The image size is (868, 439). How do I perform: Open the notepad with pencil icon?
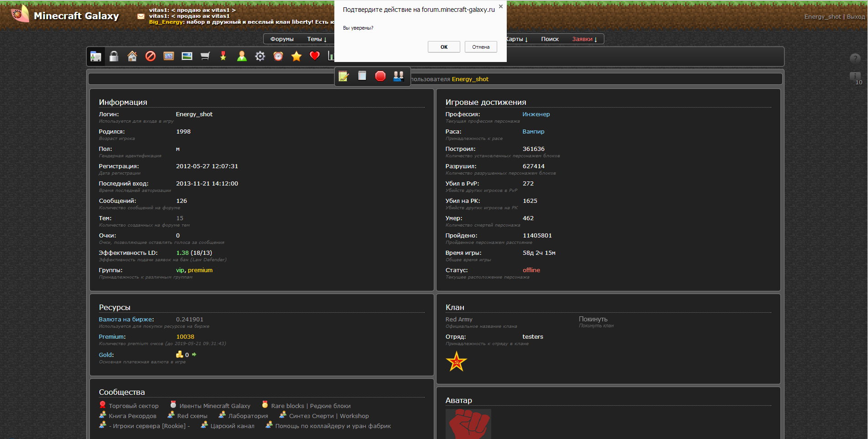click(x=344, y=76)
